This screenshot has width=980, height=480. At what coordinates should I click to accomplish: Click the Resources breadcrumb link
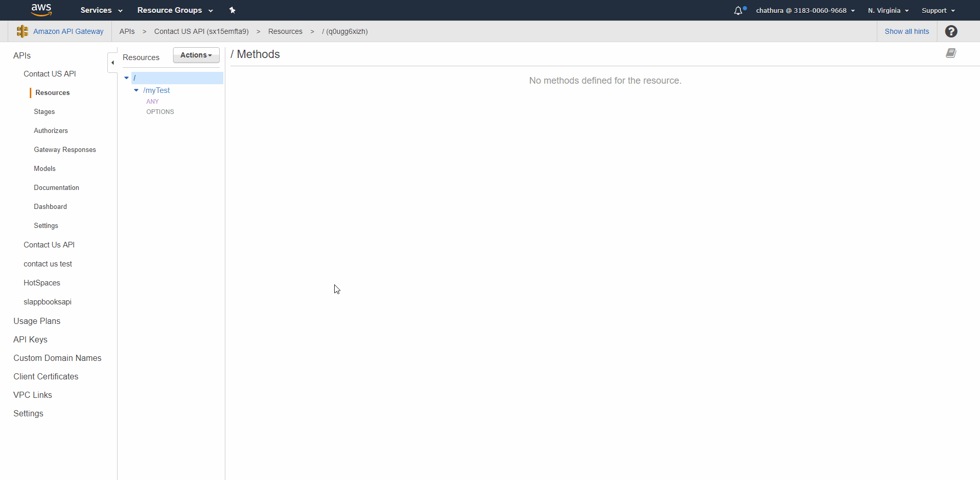(x=285, y=31)
